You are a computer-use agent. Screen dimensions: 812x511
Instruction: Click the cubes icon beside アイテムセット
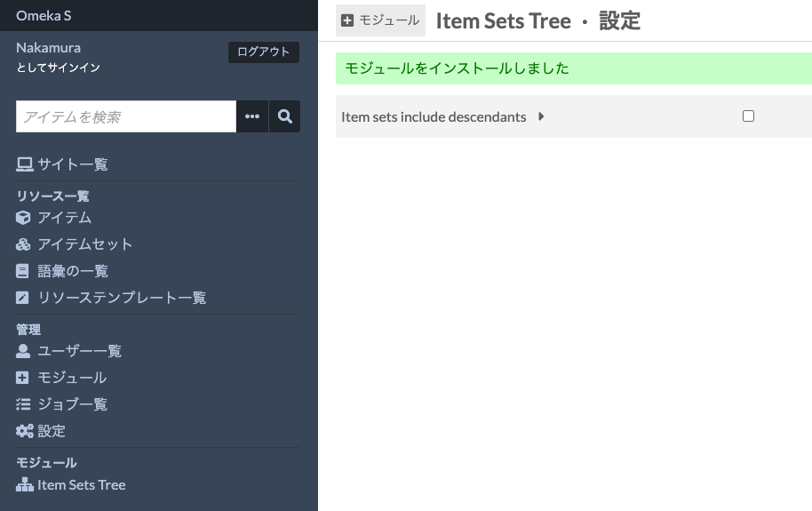coord(23,244)
